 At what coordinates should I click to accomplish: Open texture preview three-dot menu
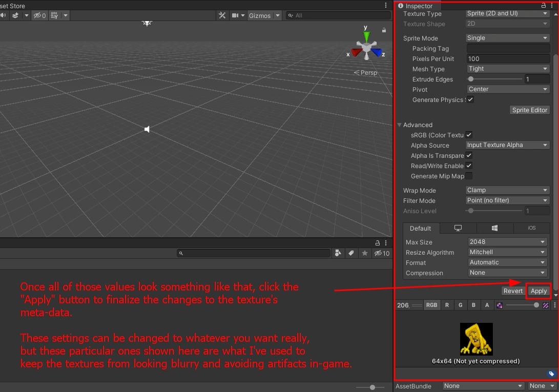click(555, 305)
